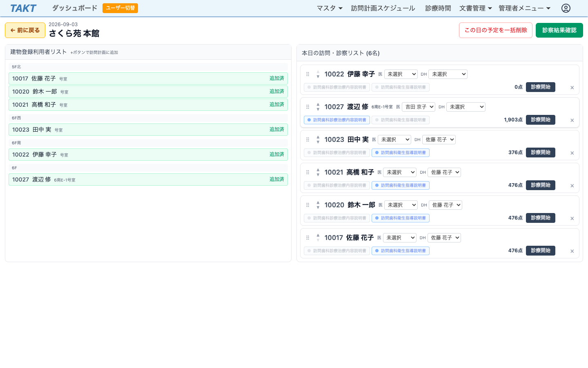Click the TAKT logo

coord(23,8)
